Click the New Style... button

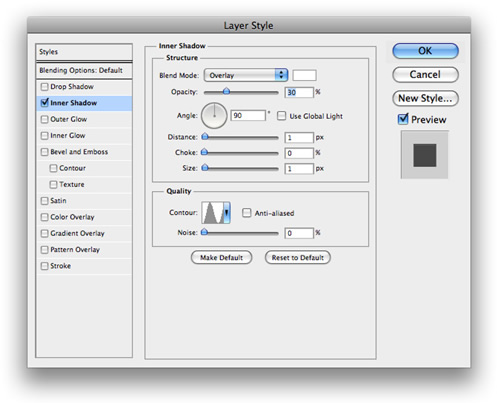click(425, 98)
